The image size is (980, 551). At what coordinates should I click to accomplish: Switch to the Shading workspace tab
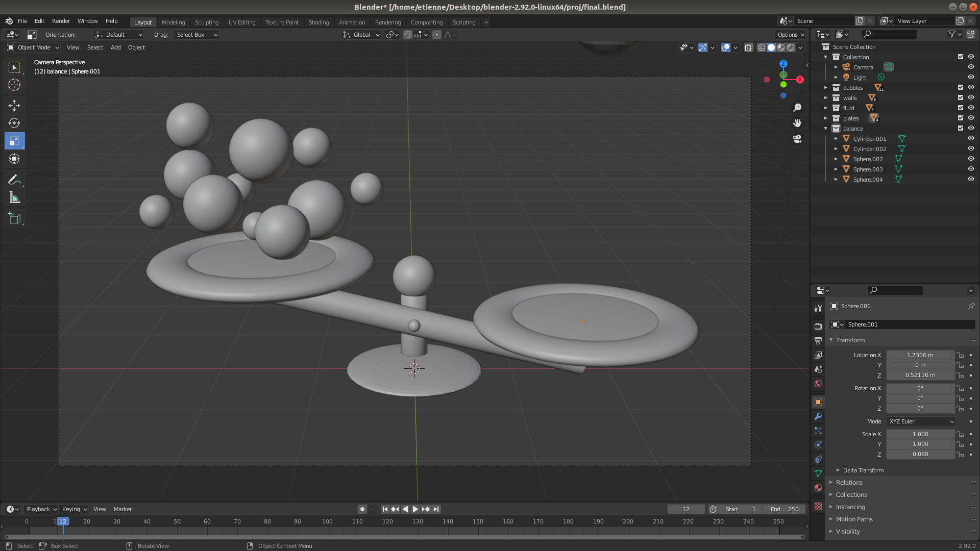coord(318,22)
